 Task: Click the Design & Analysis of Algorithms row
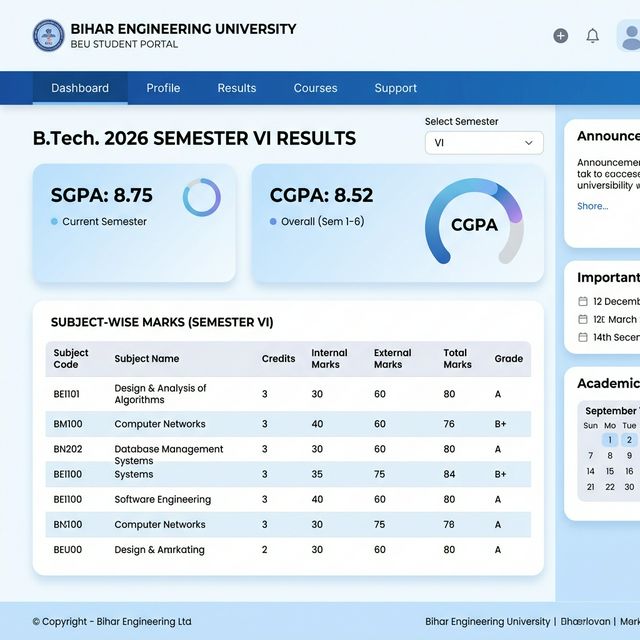point(288,394)
